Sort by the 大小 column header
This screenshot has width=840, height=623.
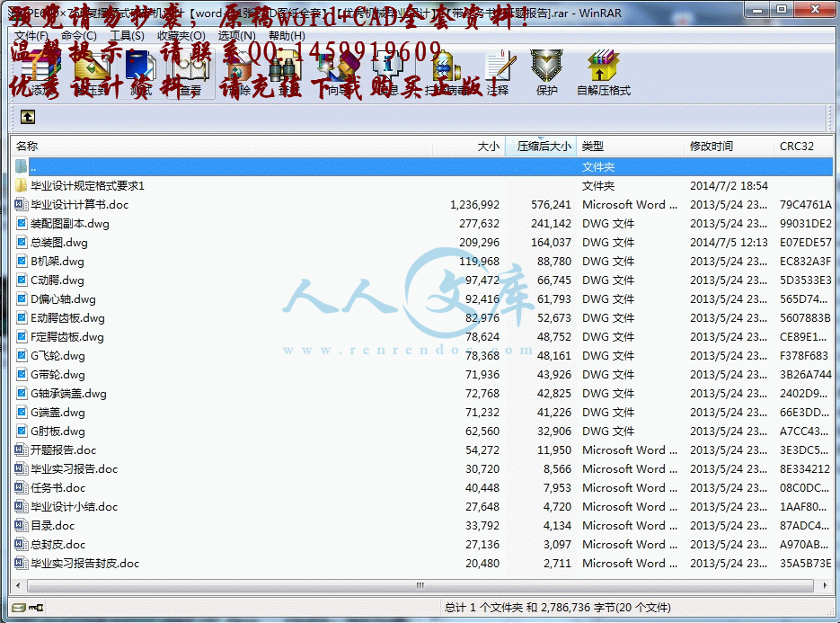[468, 146]
